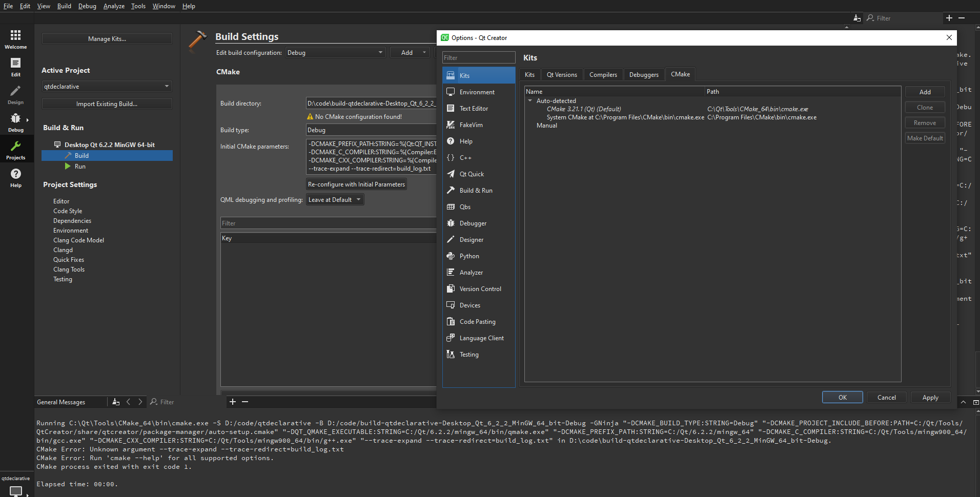Screen dimensions: 980x497
Task: Open Help mode in sidebar
Action: click(16, 178)
